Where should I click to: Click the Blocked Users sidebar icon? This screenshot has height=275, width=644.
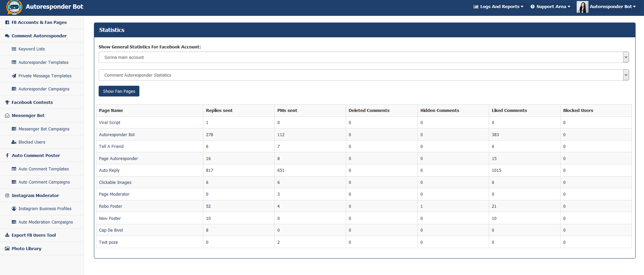tap(14, 142)
